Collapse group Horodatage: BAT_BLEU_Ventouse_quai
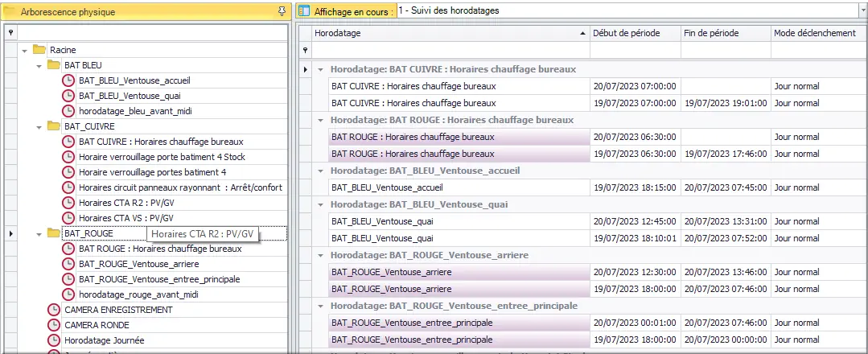 (x=320, y=205)
